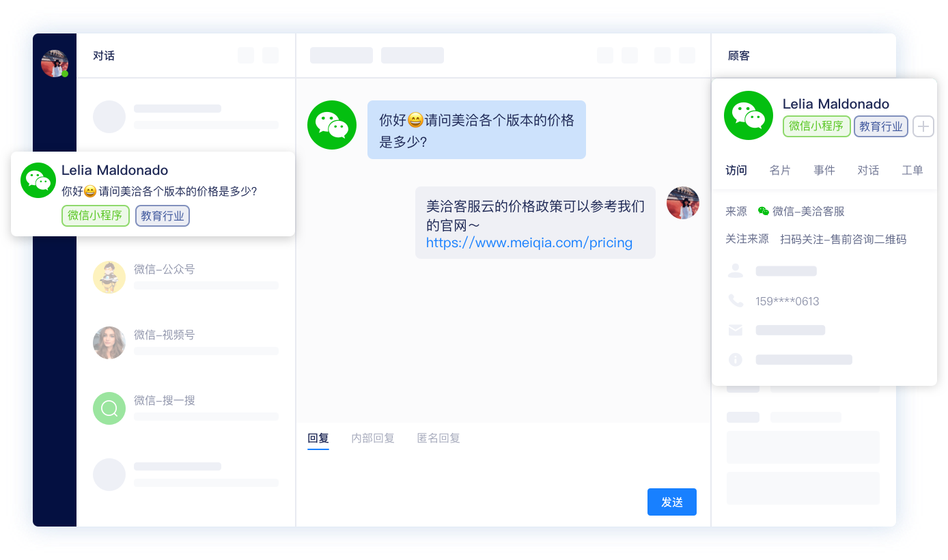Click the message preview text on the conversation card
This screenshot has width=948, height=560.
click(x=159, y=192)
